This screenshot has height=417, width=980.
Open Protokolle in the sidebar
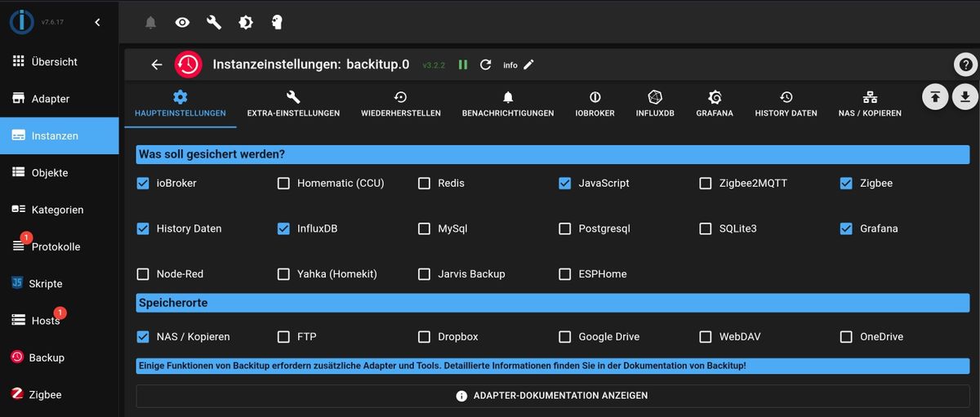point(56,246)
